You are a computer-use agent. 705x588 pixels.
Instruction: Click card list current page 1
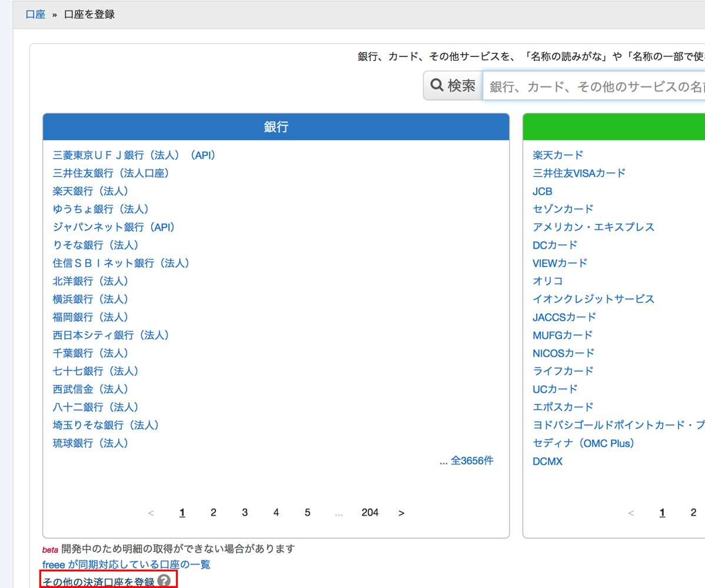[662, 513]
